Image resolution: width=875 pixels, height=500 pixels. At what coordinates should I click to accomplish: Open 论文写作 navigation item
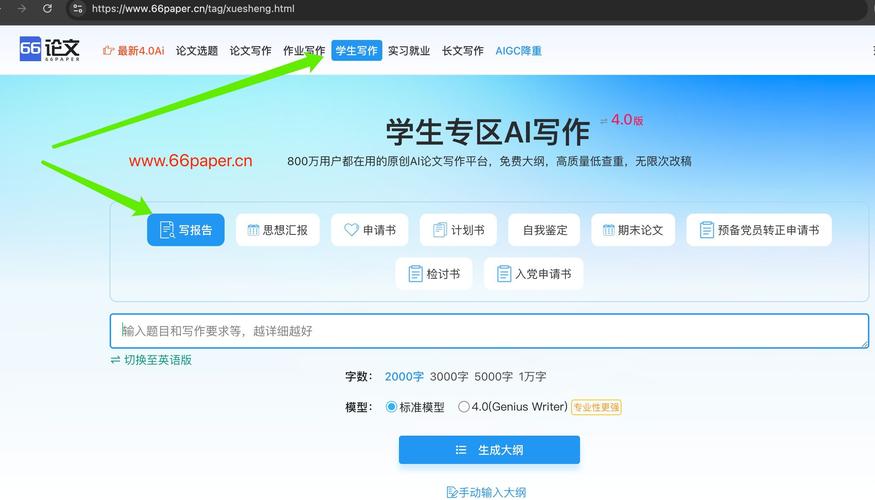251,51
